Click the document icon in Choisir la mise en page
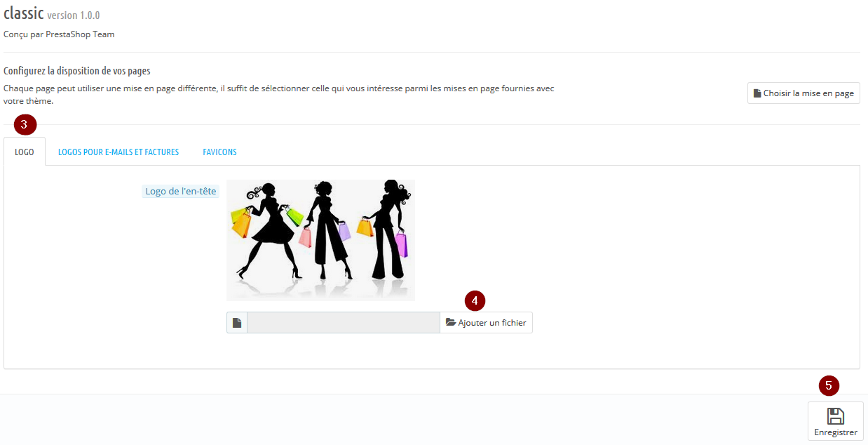Screen dimensions: 868x445 click(x=757, y=93)
